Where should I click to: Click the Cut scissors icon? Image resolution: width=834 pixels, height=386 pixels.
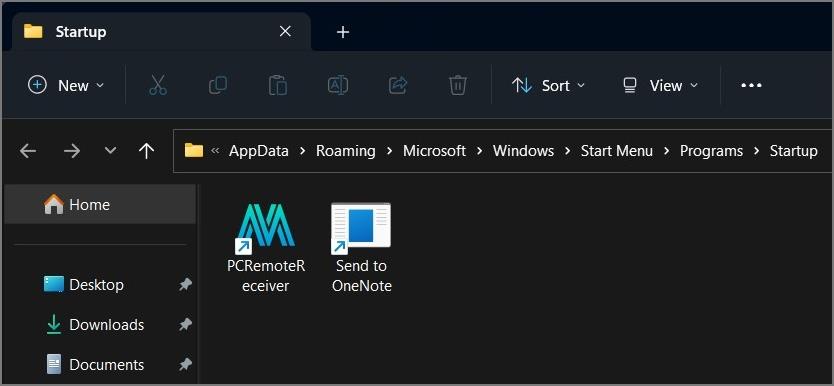[157, 85]
